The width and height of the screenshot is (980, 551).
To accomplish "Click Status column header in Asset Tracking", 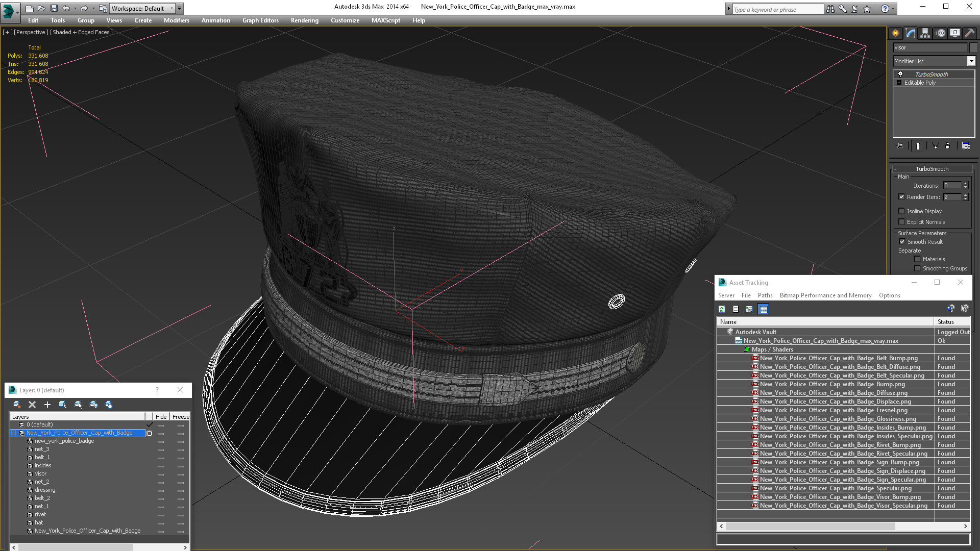I will pos(952,322).
